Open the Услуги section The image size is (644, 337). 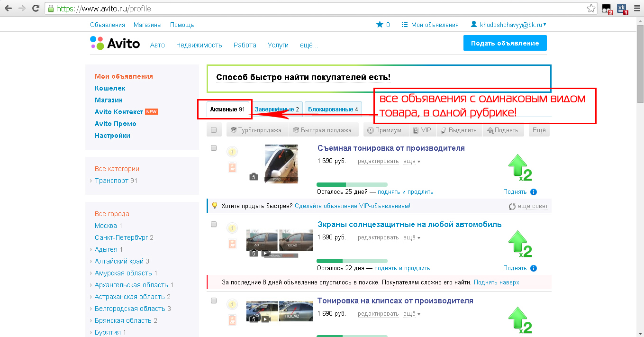pyautogui.click(x=278, y=45)
